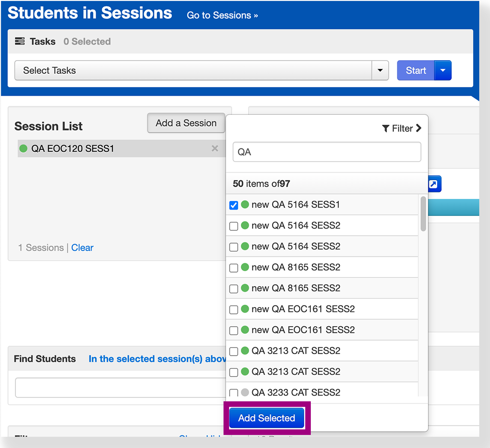Tick the first QA 3213 CAT SESS2 checkbox

(234, 351)
